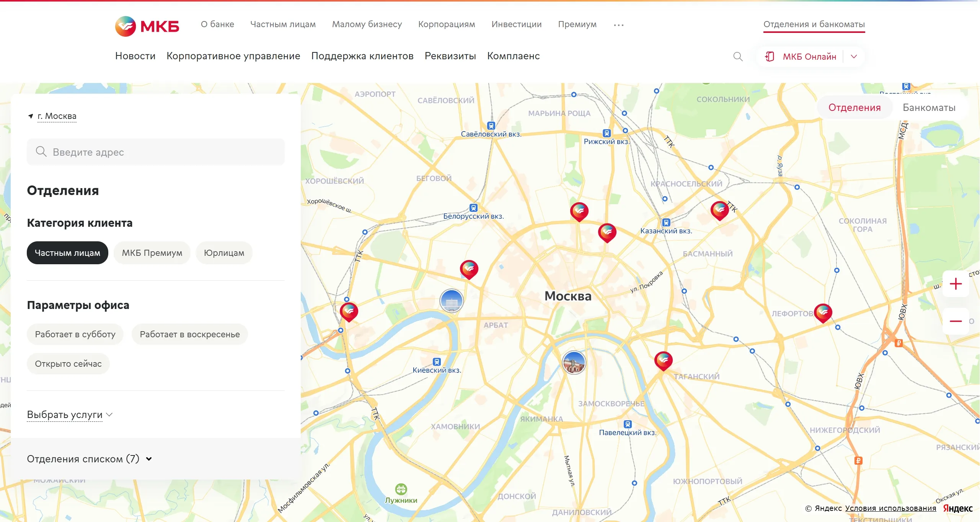Open МКБ Онлайн dropdown chevron
This screenshot has height=522, width=980.
pos(854,57)
